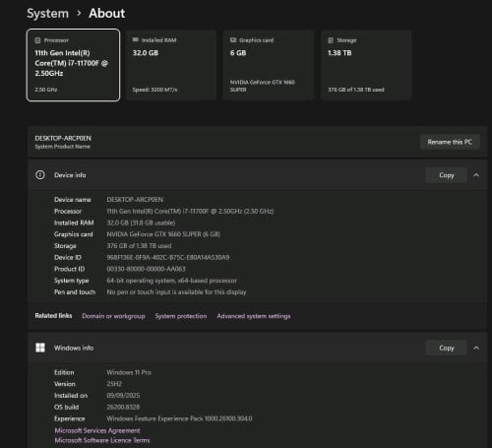Copy the Windows info details

click(446, 348)
